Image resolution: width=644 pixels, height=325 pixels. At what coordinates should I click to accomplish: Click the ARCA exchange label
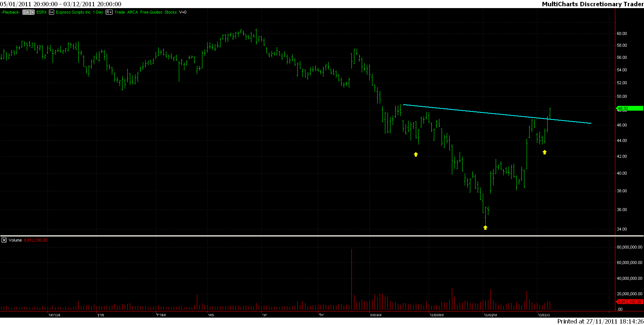click(x=132, y=12)
